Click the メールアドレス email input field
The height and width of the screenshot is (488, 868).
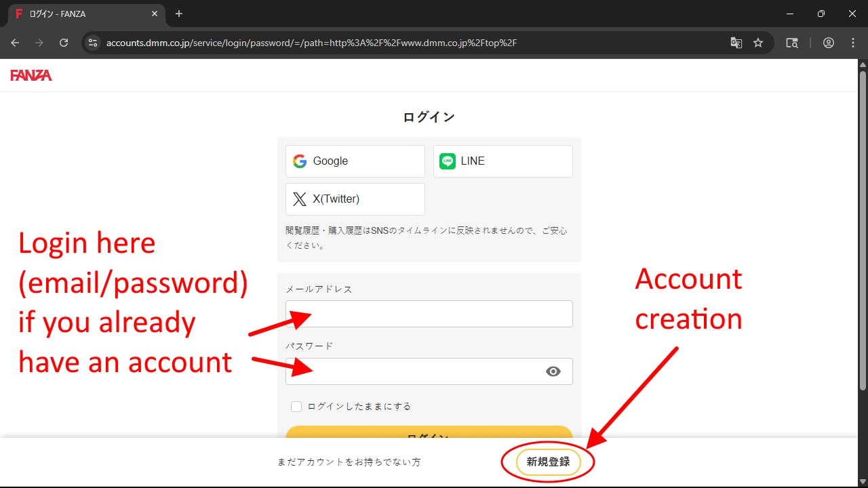pos(429,314)
